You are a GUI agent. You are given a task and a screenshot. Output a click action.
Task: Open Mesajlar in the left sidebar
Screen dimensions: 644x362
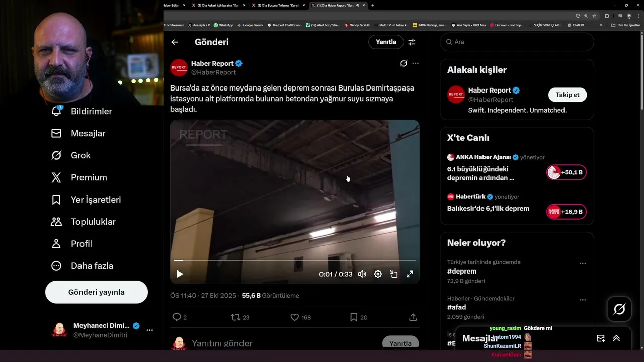pos(78,133)
